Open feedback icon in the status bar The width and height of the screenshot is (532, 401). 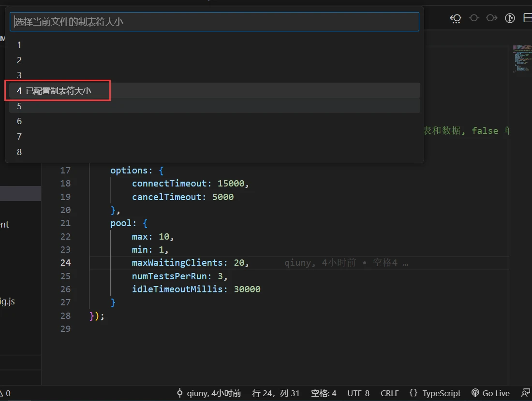[x=526, y=393]
